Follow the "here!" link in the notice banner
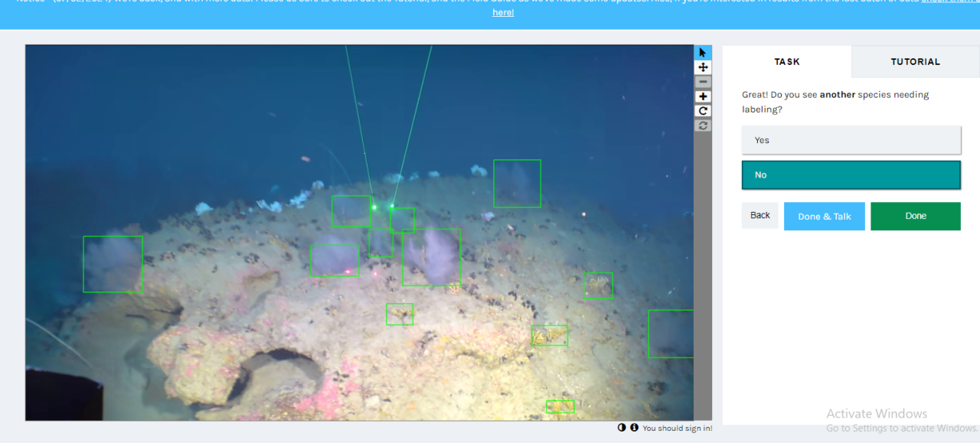This screenshot has height=443, width=980. coord(503,13)
